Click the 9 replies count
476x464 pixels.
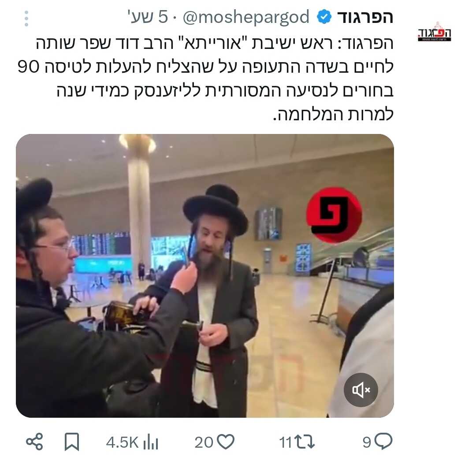[x=367, y=442]
